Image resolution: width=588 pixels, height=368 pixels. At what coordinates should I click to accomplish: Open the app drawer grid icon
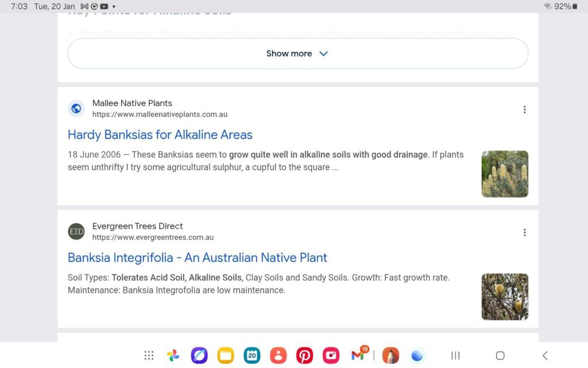click(x=149, y=355)
